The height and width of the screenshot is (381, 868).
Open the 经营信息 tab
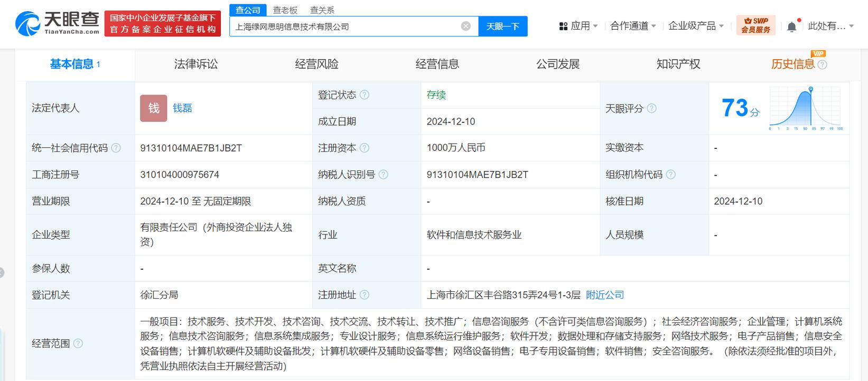(x=437, y=64)
